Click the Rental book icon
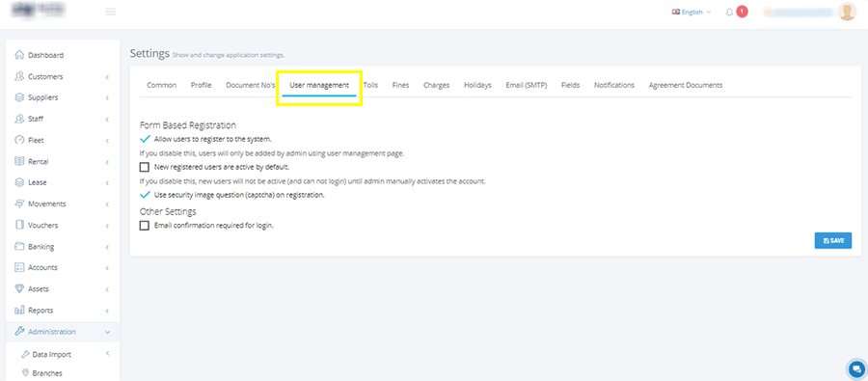The image size is (868, 381). [19, 162]
